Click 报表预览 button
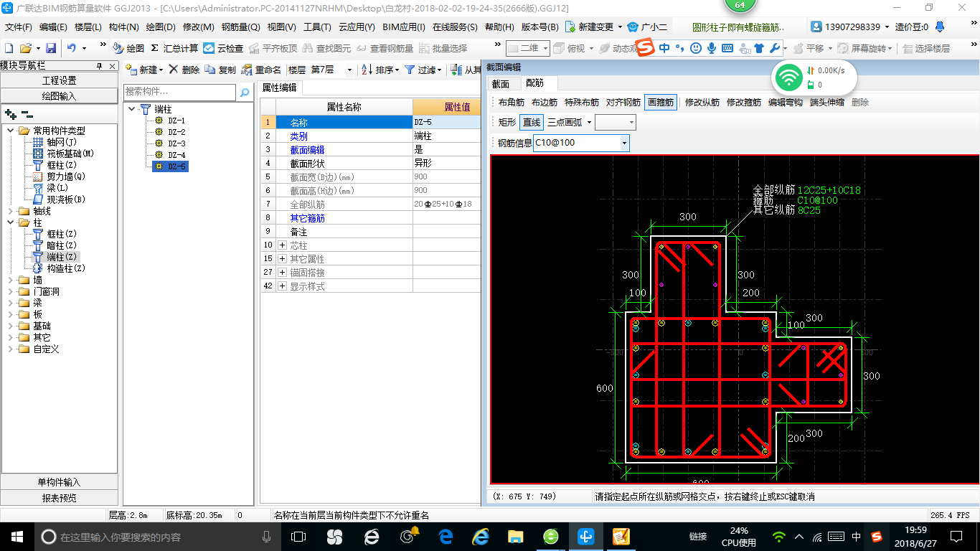The image size is (980, 551). 59,498
